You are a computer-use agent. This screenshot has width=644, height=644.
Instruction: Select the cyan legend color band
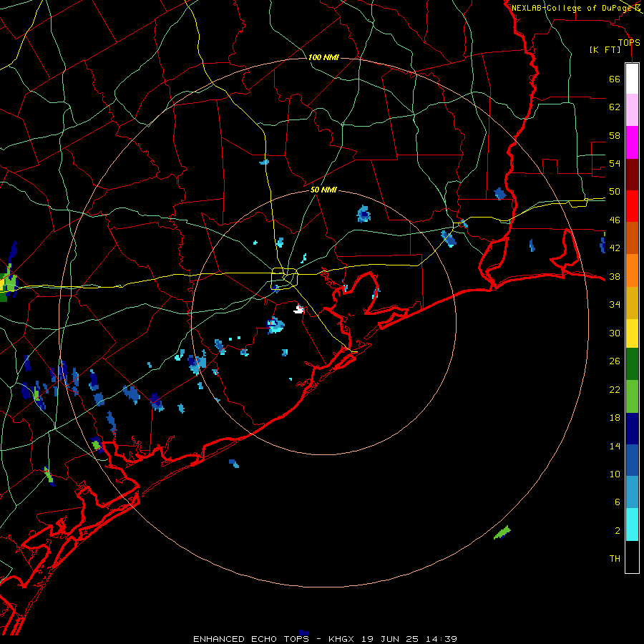tap(632, 525)
